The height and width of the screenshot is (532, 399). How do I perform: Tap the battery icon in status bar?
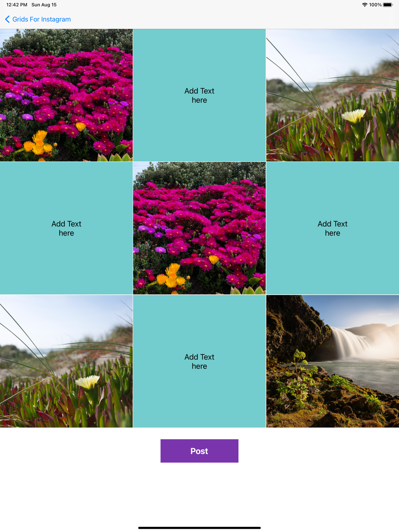pyautogui.click(x=388, y=5)
